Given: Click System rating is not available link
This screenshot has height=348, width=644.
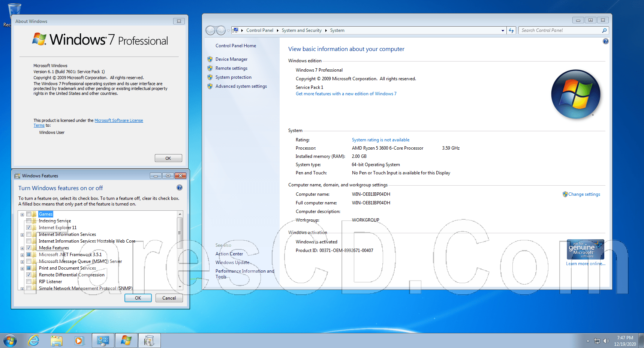Looking at the screenshot, I should (x=380, y=140).
